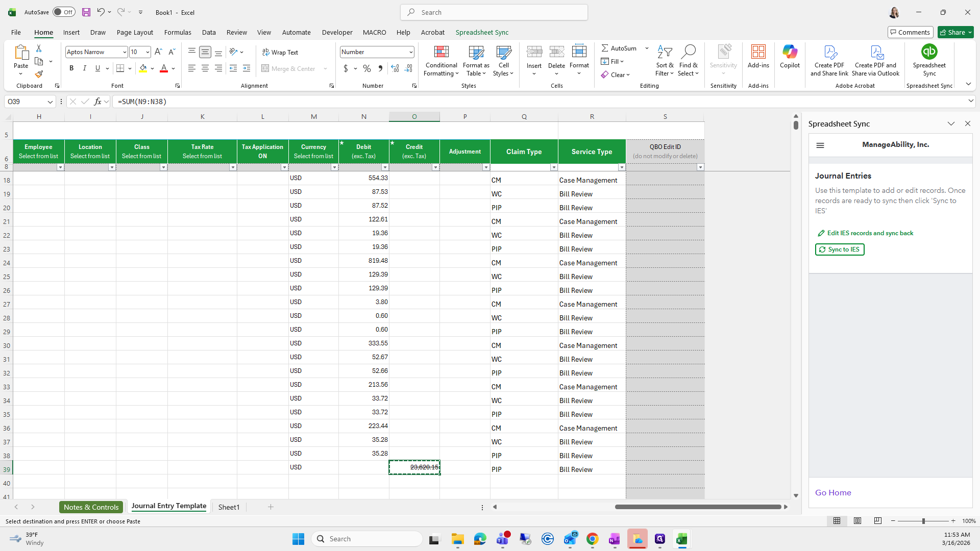980x551 pixels.
Task: Switch to the Notes & Controls sheet tab
Action: pyautogui.click(x=91, y=507)
